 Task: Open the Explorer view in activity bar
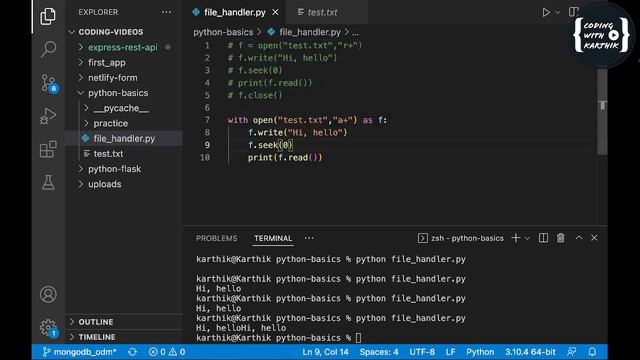tap(48, 16)
